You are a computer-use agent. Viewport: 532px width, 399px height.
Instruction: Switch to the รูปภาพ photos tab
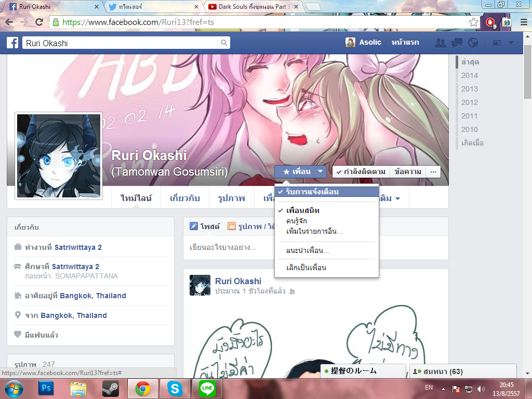pyautogui.click(x=231, y=198)
